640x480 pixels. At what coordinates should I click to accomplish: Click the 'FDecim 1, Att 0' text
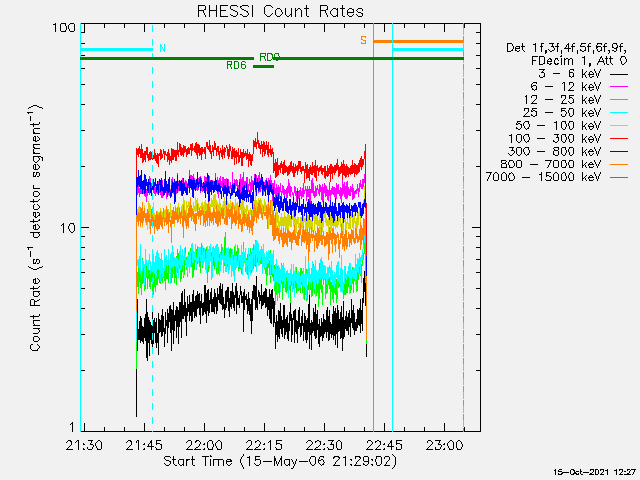coord(579,61)
